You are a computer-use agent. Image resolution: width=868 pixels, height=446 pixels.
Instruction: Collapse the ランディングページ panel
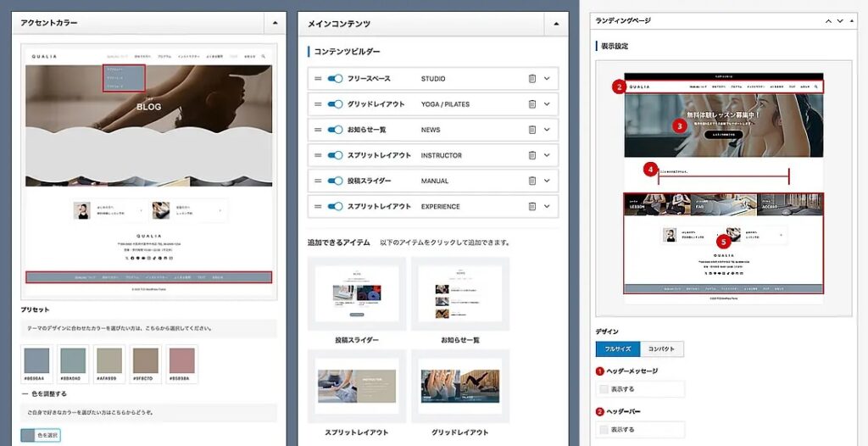[851, 21]
